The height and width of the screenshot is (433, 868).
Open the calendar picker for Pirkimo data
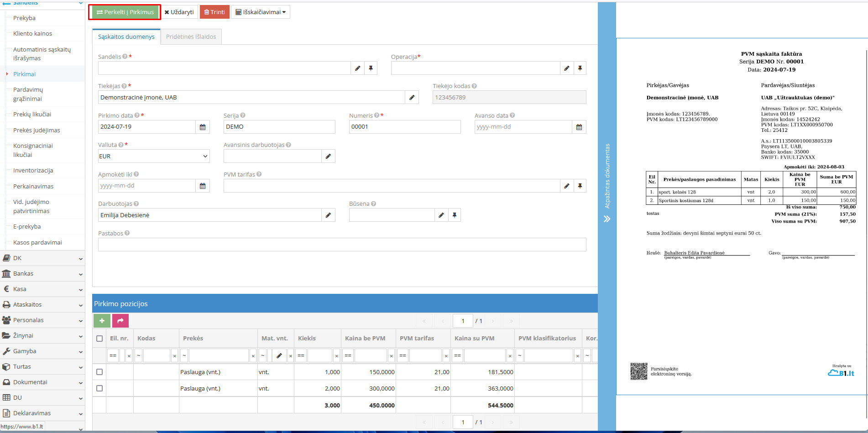tap(203, 127)
